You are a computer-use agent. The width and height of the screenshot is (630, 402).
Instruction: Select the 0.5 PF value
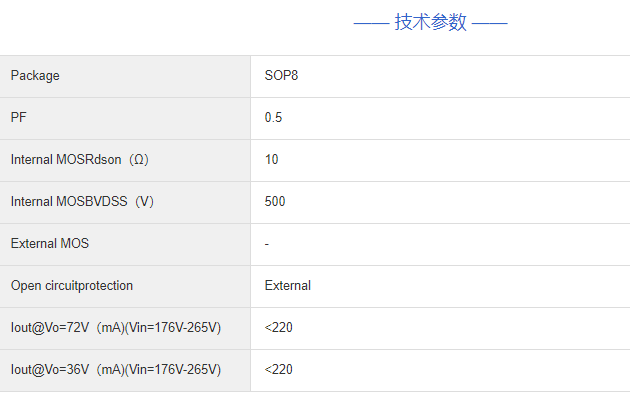click(x=273, y=118)
